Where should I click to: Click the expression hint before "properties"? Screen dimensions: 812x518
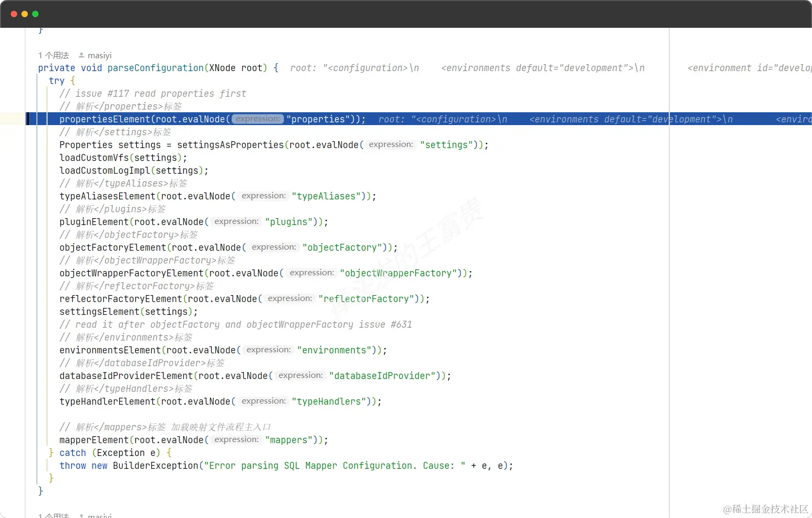[x=258, y=119]
